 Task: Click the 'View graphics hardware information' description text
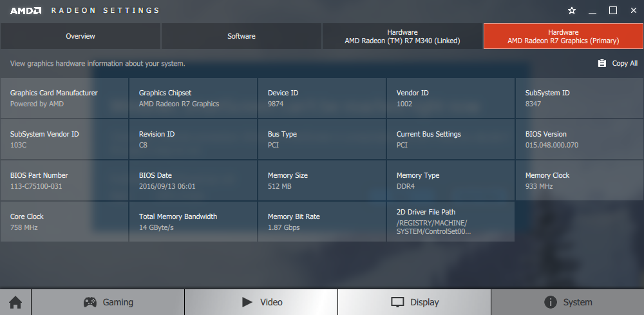pyautogui.click(x=98, y=64)
